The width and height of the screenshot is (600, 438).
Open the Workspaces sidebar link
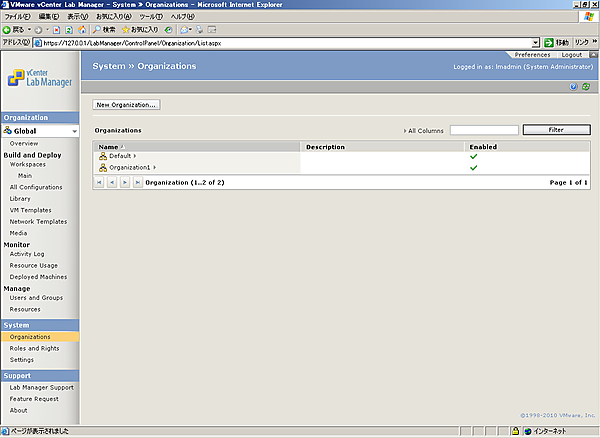pyautogui.click(x=28, y=164)
